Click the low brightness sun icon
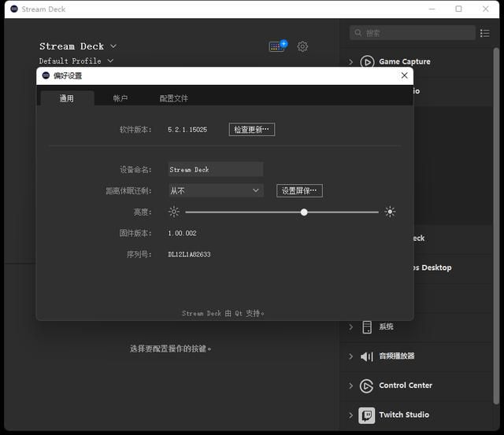 (174, 212)
